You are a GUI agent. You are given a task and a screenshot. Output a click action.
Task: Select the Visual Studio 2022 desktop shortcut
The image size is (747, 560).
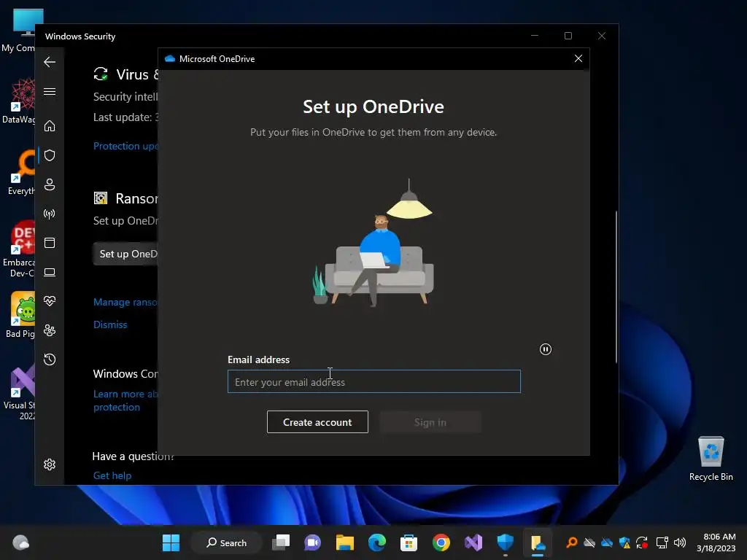pos(19,393)
